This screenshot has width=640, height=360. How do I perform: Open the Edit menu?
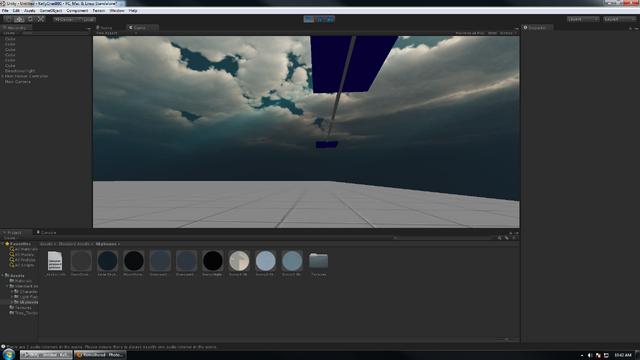click(x=16, y=11)
